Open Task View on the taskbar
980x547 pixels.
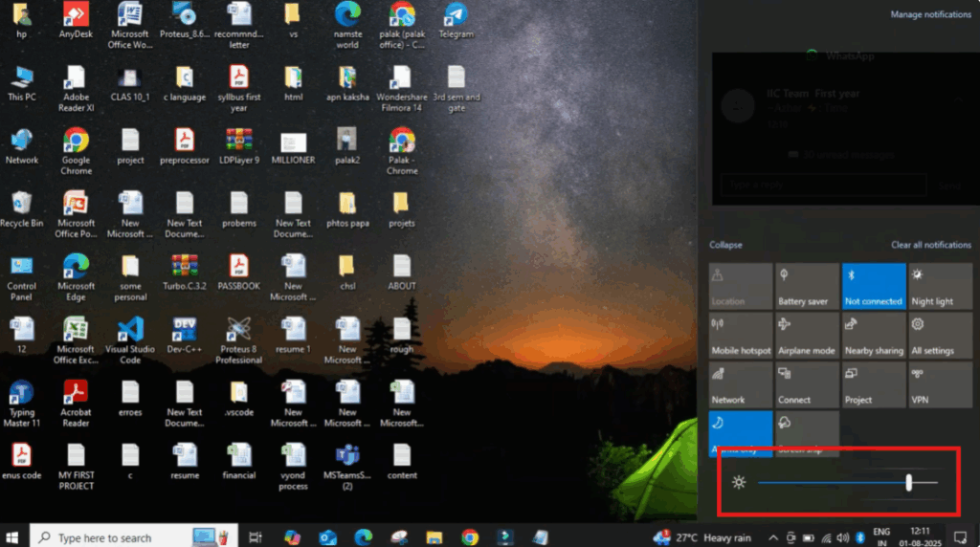coord(256,537)
